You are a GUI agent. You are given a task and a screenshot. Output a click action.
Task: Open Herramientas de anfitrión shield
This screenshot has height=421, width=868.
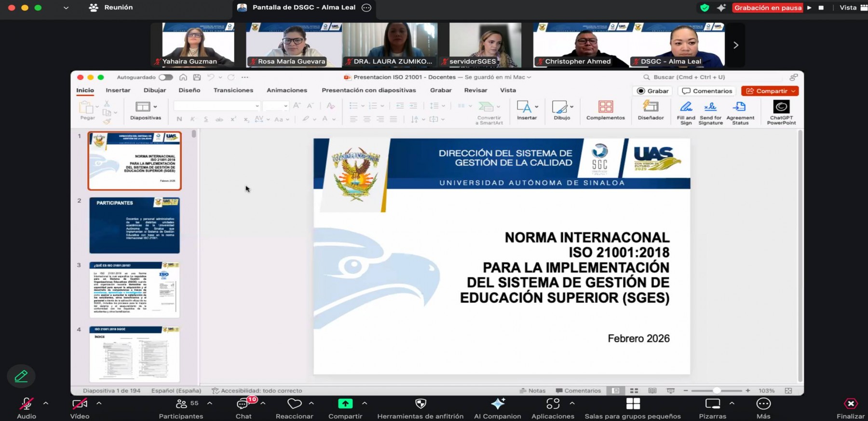420,407
